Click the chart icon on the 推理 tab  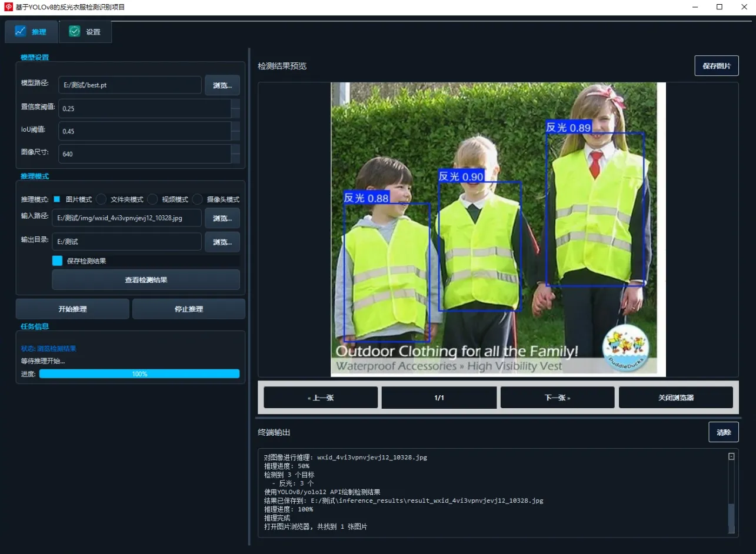pyautogui.click(x=21, y=32)
